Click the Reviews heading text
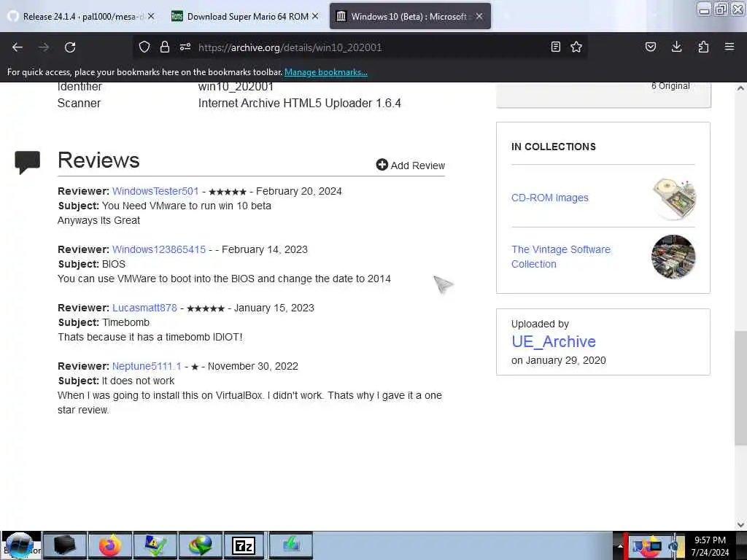This screenshot has height=560, width=747. point(98,160)
